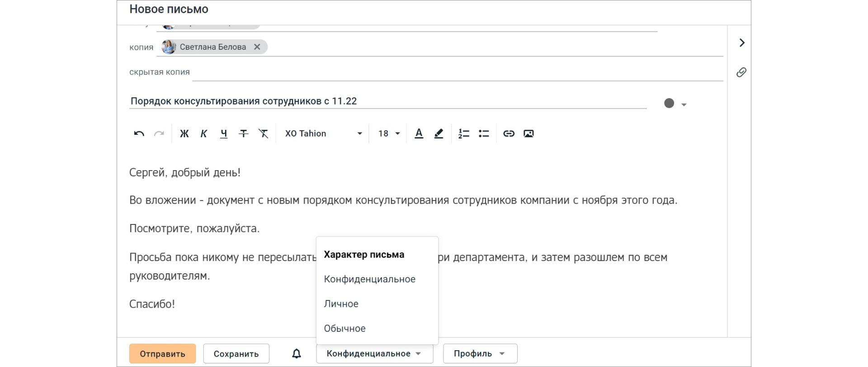Toggle the numbered list
The width and height of the screenshot is (868, 367).
(464, 133)
